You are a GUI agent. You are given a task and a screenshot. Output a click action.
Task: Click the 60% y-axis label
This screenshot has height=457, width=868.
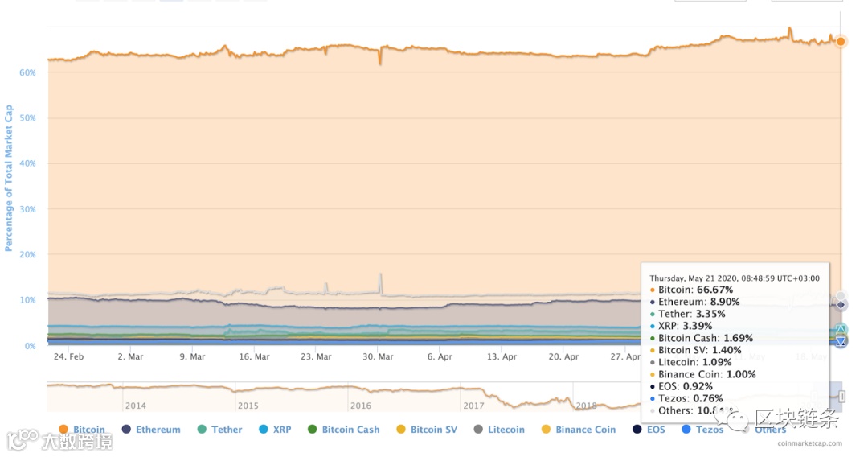point(27,72)
